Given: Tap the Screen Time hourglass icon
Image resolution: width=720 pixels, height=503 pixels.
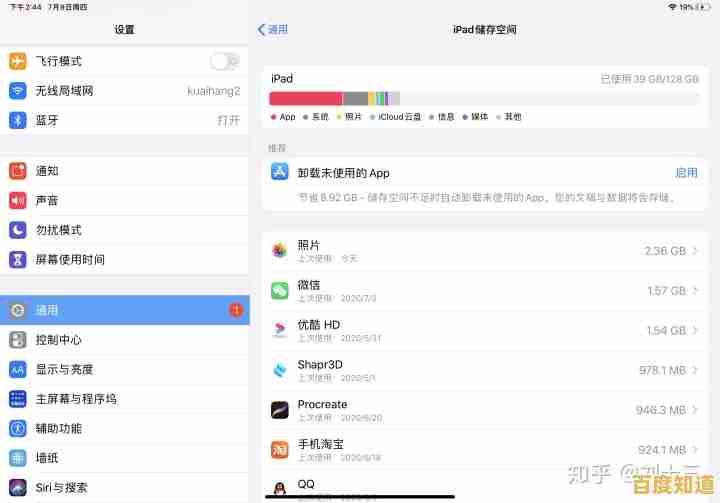Looking at the screenshot, I should pyautogui.click(x=17, y=260).
